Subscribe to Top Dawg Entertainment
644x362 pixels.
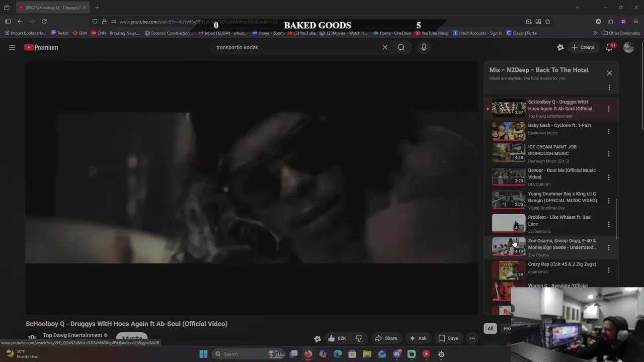point(131,338)
